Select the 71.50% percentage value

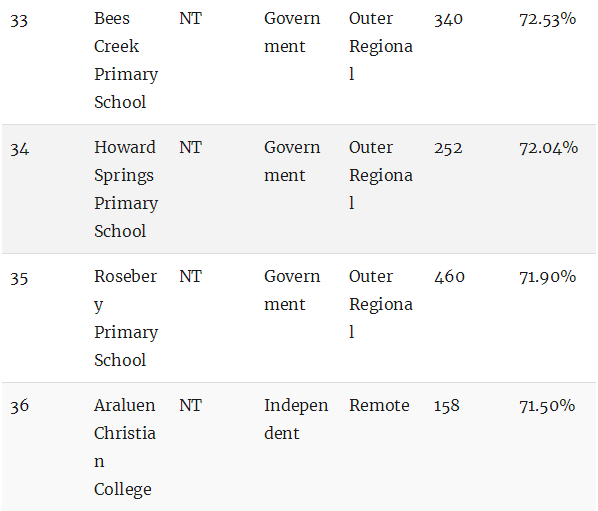coord(547,406)
